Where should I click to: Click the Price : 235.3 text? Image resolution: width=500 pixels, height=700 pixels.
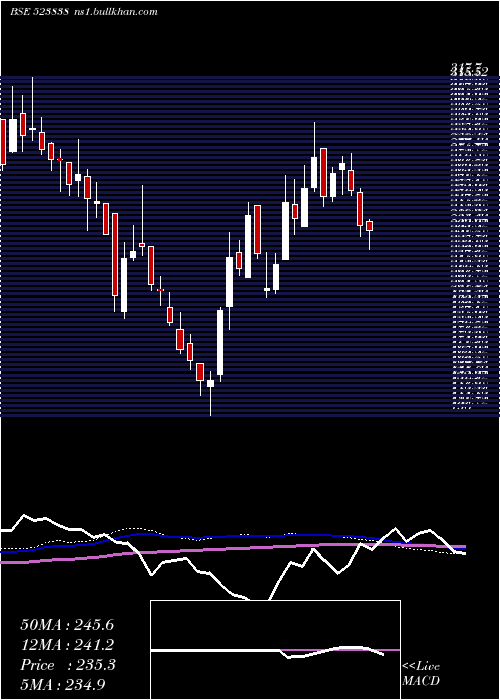click(68, 665)
